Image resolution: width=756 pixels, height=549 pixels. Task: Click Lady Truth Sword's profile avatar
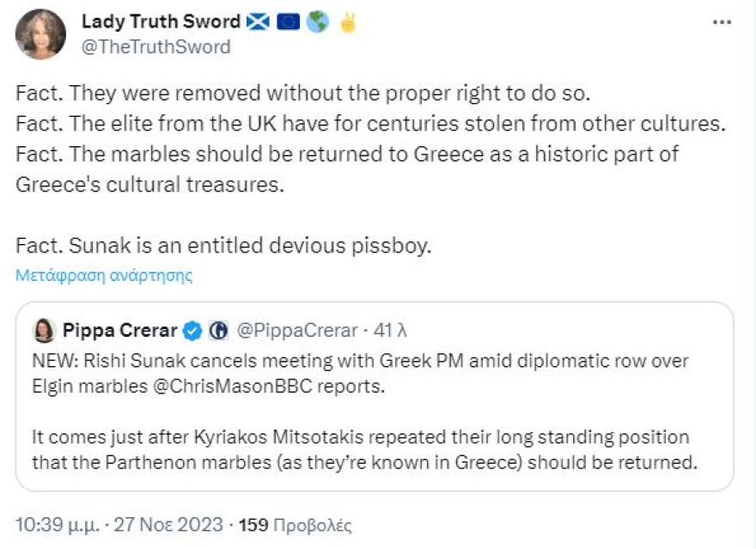(40, 34)
